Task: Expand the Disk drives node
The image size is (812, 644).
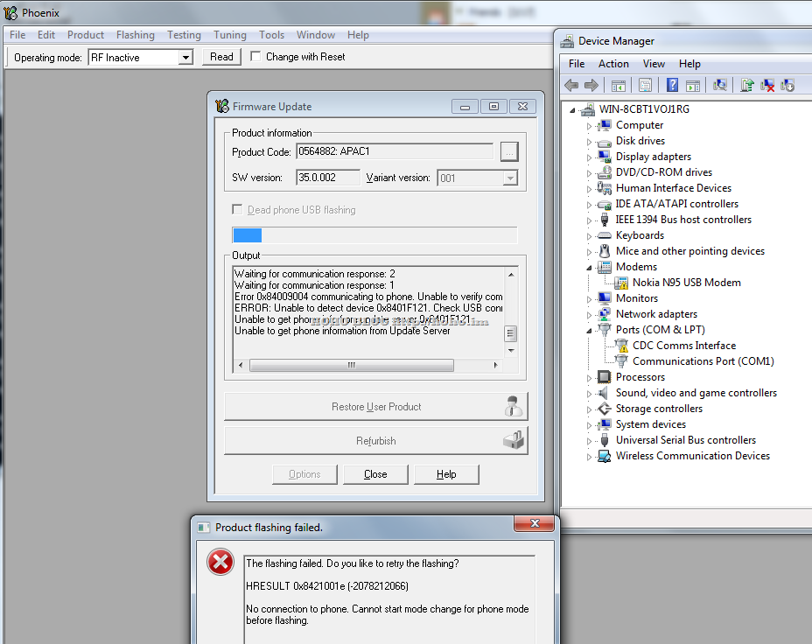Action: click(589, 142)
